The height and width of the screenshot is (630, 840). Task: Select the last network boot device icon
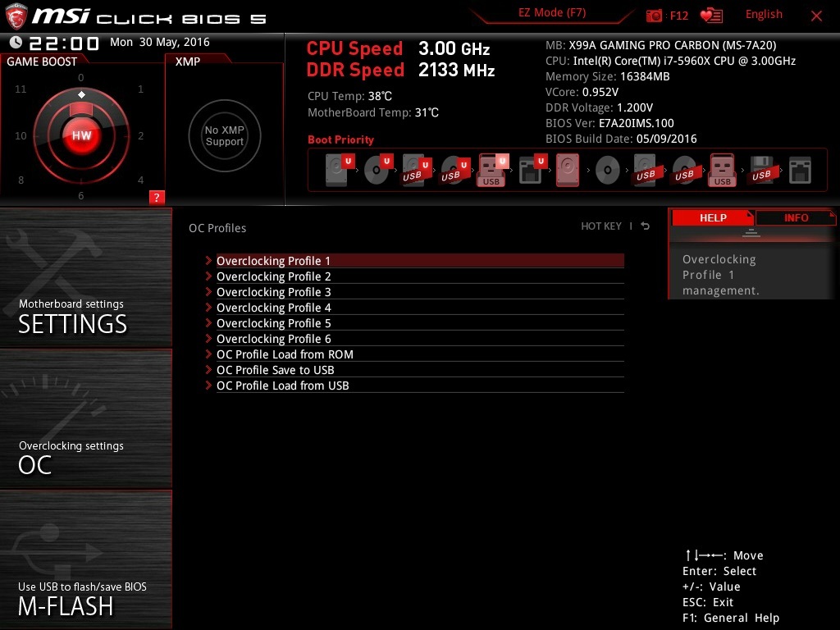click(x=799, y=170)
